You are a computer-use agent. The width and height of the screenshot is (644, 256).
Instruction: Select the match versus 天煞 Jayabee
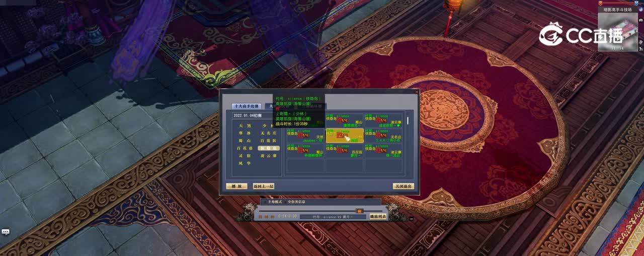pos(305,136)
